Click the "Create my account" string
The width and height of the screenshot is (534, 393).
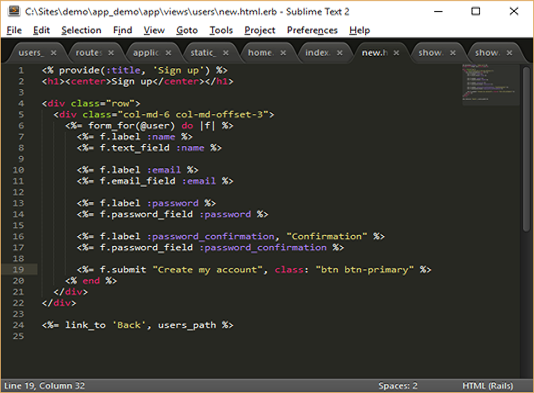point(207,270)
